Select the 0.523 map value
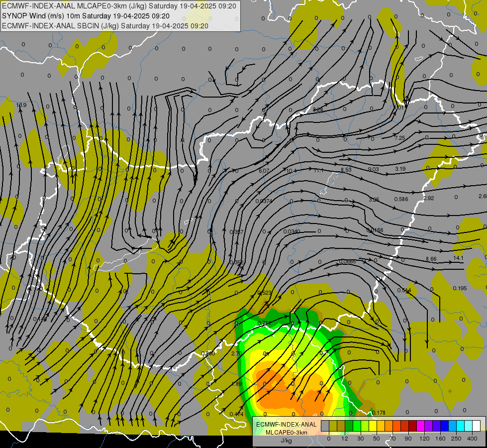 point(264,293)
